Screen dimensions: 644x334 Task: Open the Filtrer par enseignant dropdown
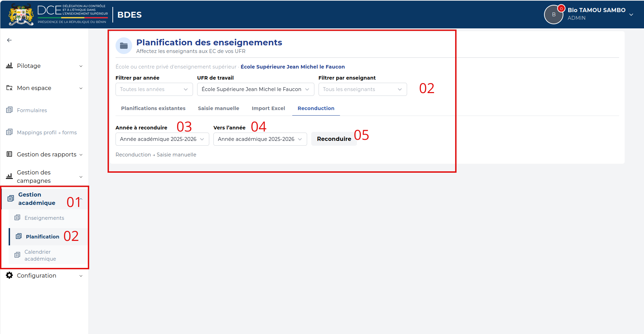pos(362,89)
